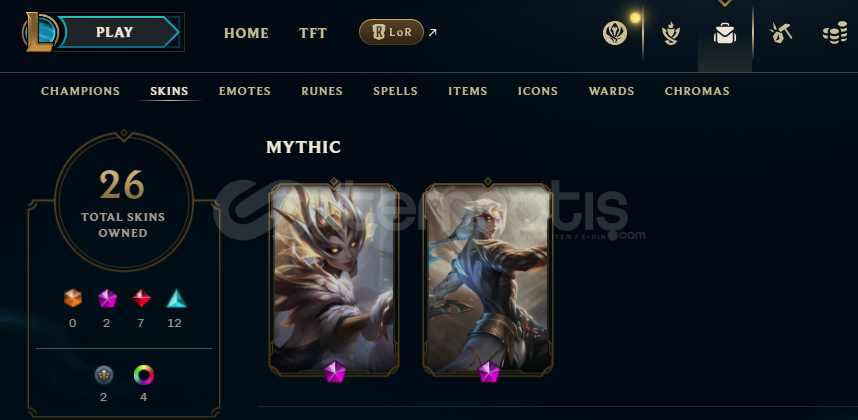Click the rainbow chroma wheel icon
The height and width of the screenshot is (420, 858).
(x=143, y=375)
